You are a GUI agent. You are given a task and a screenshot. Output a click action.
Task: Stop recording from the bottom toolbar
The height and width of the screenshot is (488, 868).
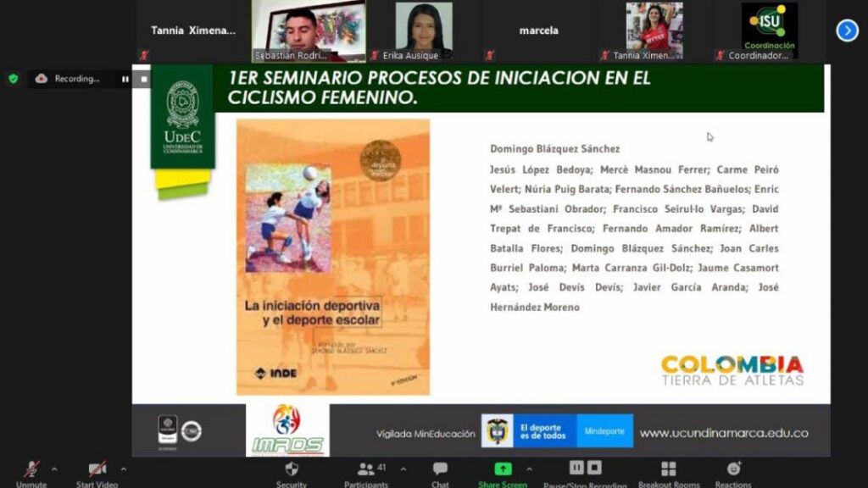pos(594,468)
